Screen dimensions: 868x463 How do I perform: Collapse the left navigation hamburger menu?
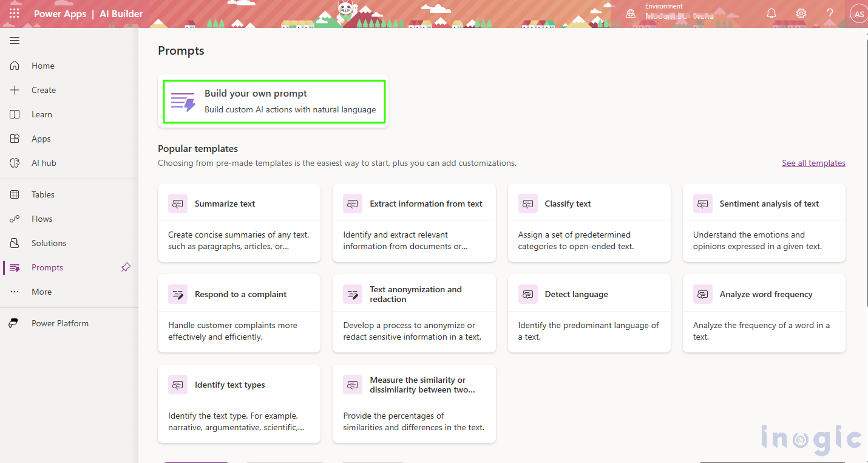[x=15, y=41]
